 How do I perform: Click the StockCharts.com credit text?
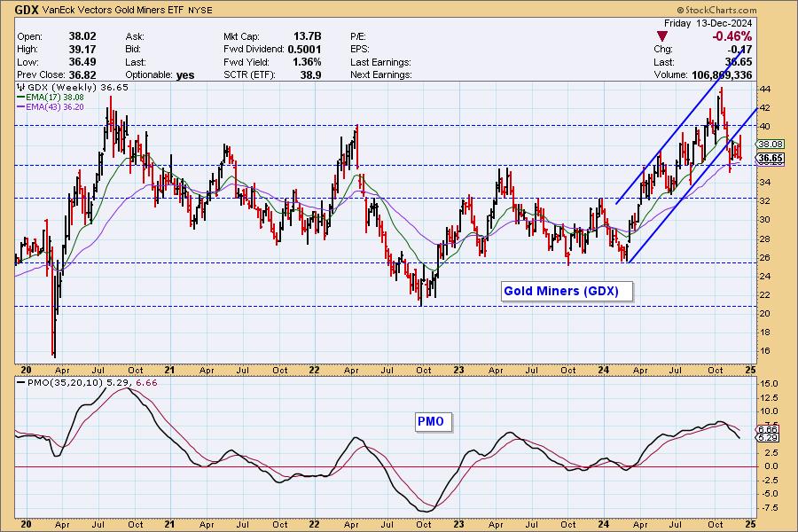tap(716, 10)
